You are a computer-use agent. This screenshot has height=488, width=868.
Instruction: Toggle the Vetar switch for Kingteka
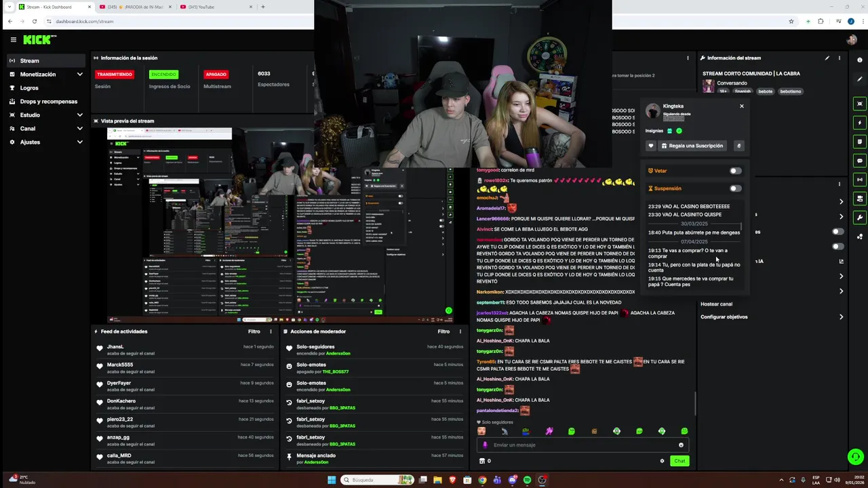735,171
